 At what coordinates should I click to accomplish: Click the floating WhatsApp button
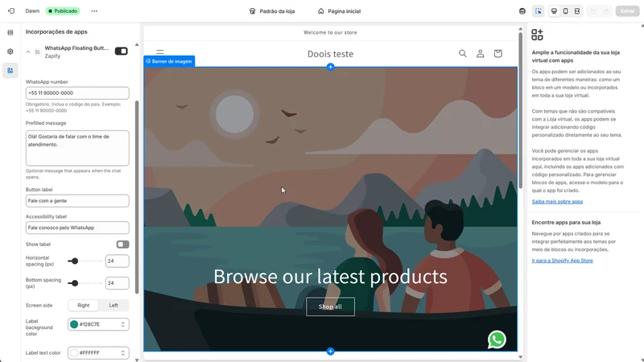point(497,339)
